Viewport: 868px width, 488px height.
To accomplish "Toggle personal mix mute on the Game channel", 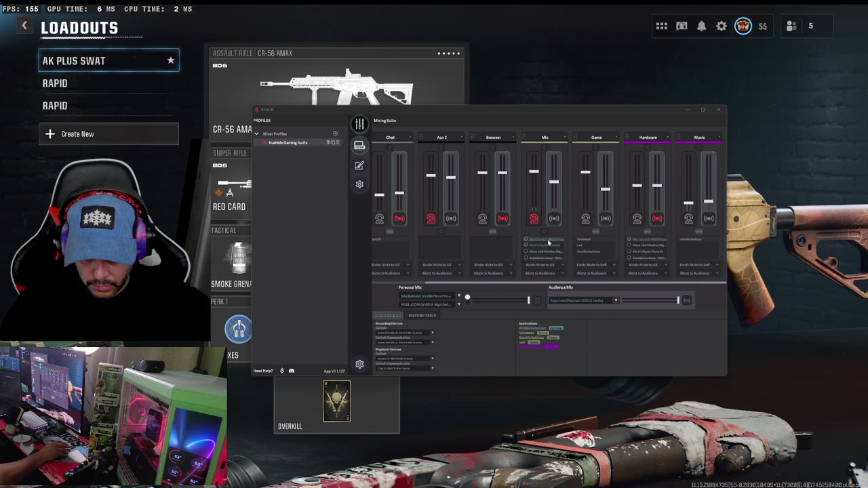I will coord(585,218).
